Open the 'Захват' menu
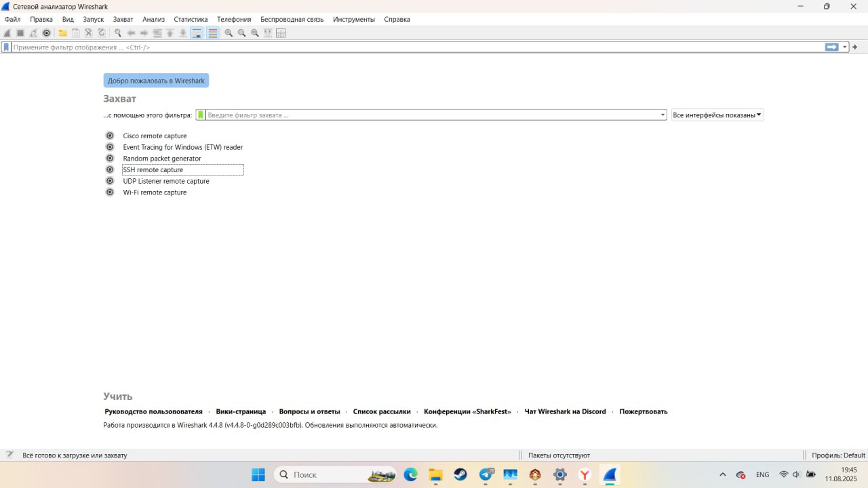The height and width of the screenshot is (488, 868). tap(123, 20)
